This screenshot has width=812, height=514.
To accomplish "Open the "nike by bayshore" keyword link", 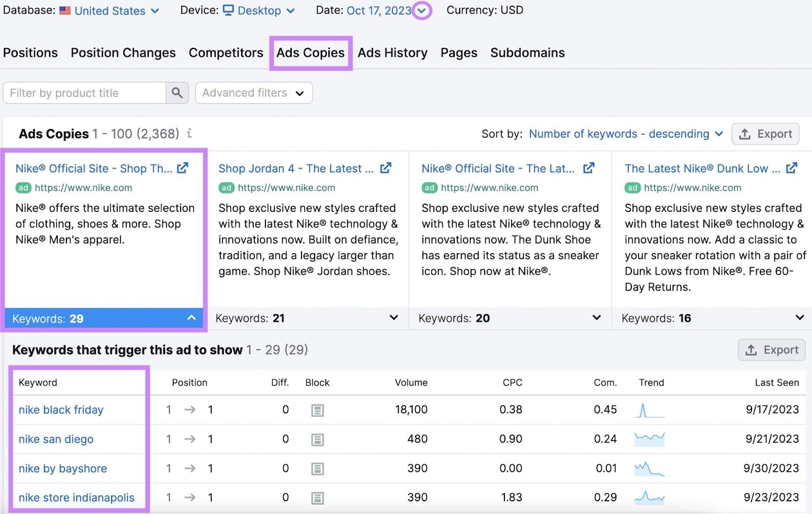I will point(62,468).
